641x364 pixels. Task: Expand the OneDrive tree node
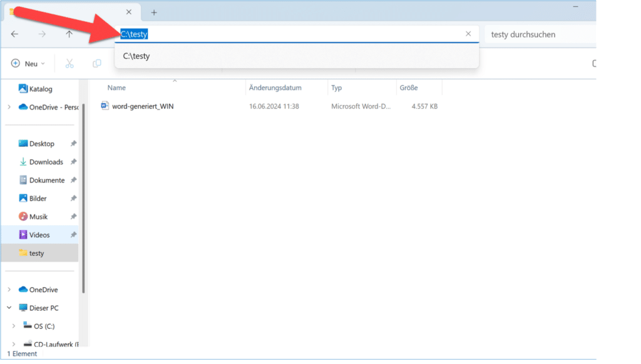tap(9, 290)
